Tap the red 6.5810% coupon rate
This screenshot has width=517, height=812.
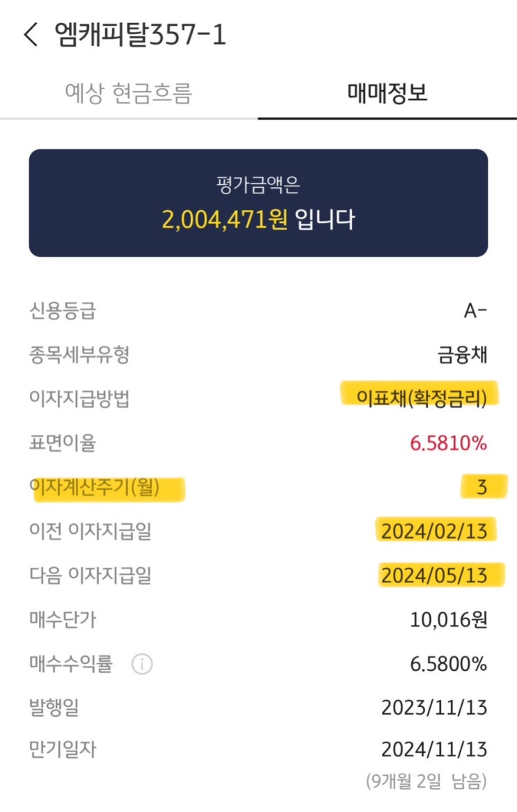pos(449,443)
